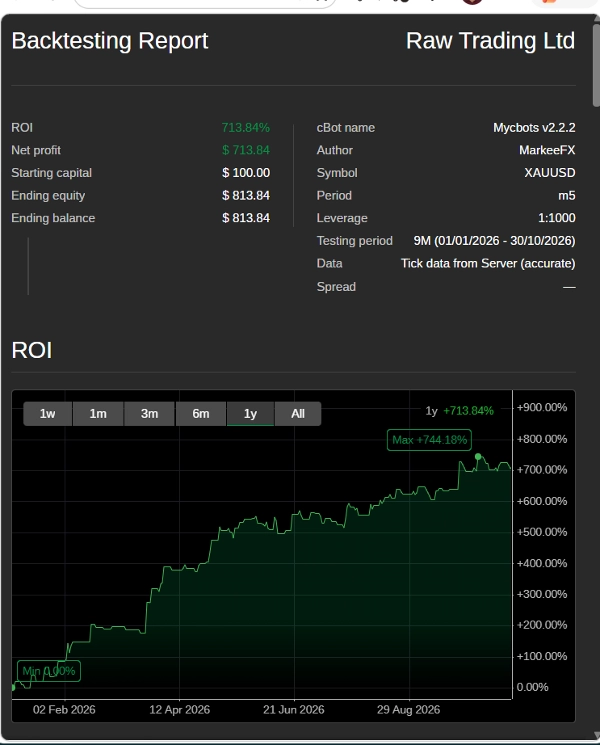Click the Testing period date range
The height and width of the screenshot is (745, 600).
tap(494, 241)
